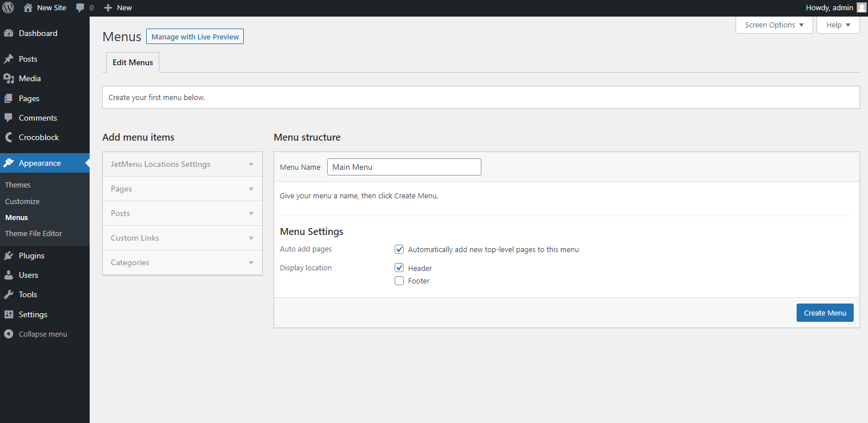Click the Comments sidebar speech icon
The height and width of the screenshot is (423, 868).
tap(9, 118)
